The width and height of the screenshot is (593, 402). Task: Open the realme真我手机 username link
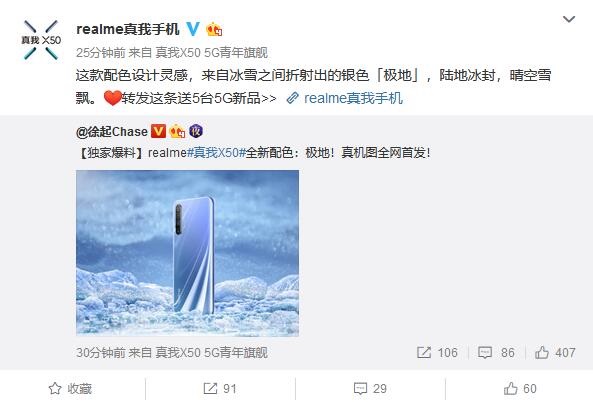coord(128,29)
